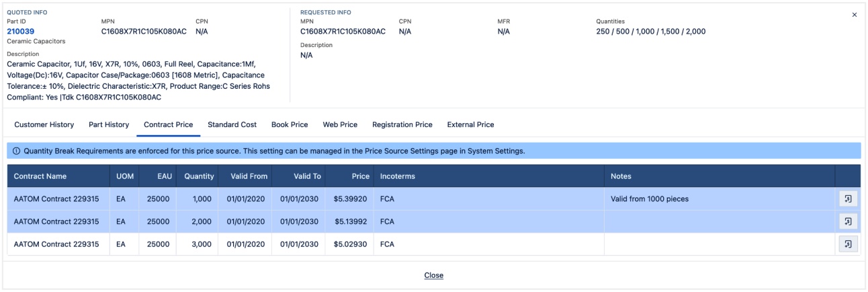Switch to the Part History tab
The width and height of the screenshot is (868, 292).
tap(109, 124)
